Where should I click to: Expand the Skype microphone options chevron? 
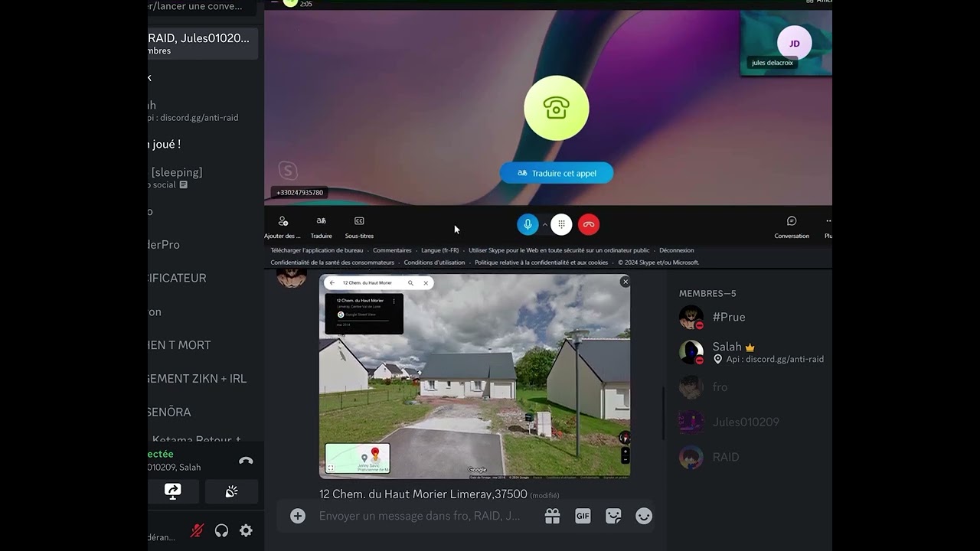pos(544,224)
